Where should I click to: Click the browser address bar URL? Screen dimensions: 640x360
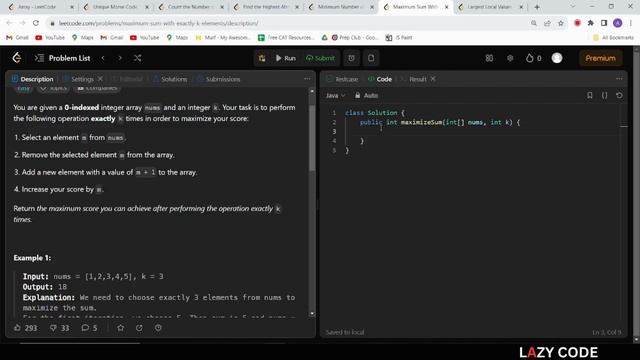(158, 23)
